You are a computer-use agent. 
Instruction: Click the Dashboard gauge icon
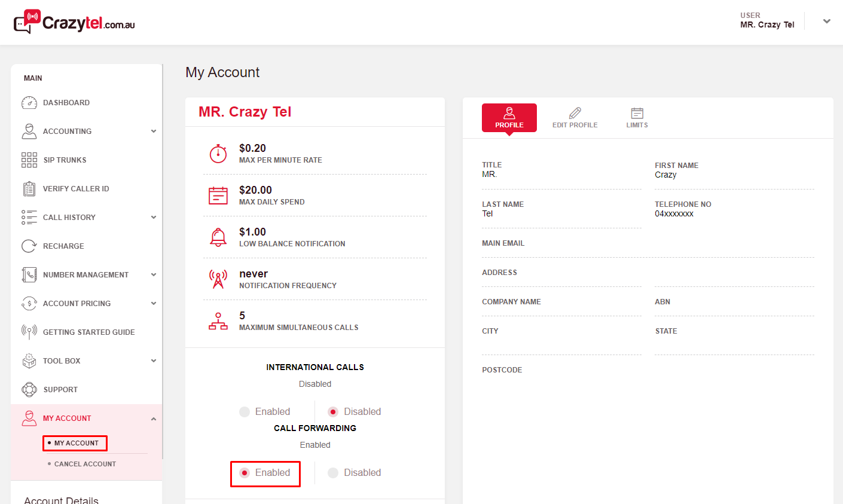click(29, 103)
